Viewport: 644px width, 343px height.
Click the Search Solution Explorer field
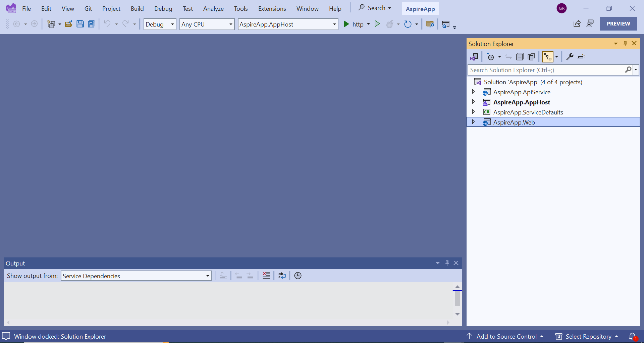(x=546, y=70)
